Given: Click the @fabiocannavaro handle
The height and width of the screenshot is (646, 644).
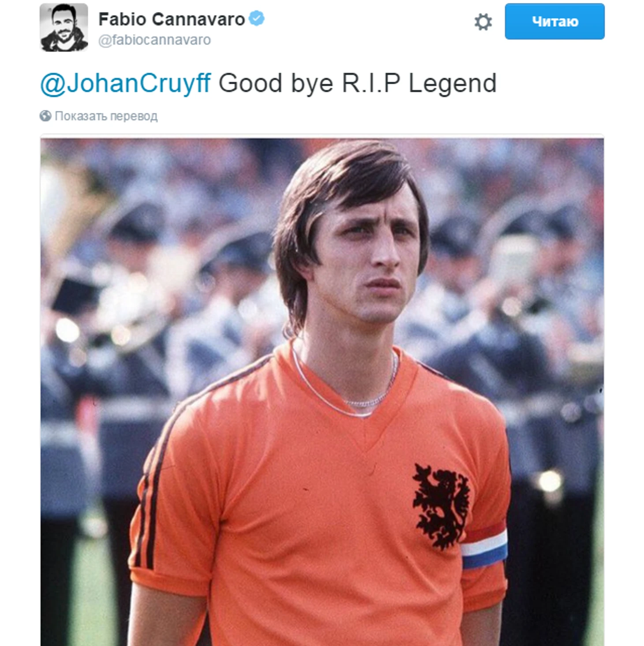Looking at the screenshot, I should (x=154, y=40).
